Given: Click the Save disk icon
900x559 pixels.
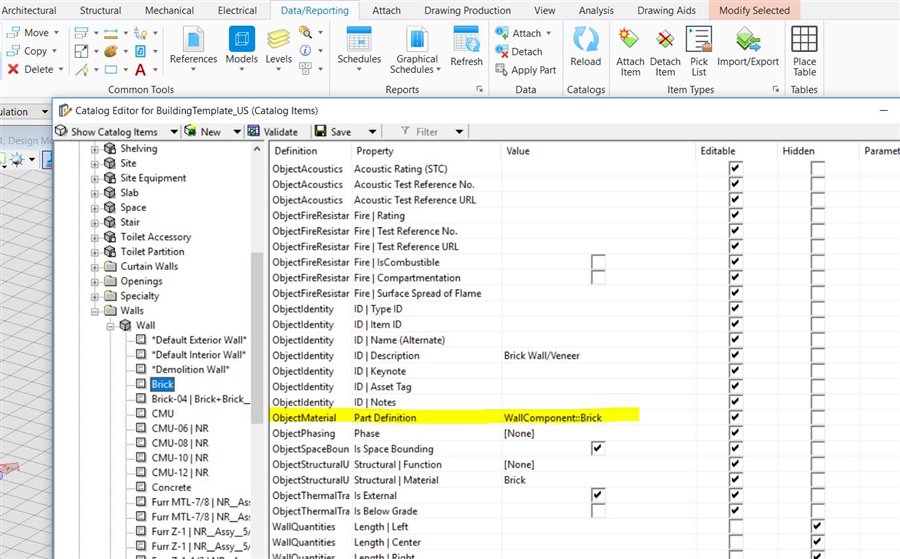Looking at the screenshot, I should pos(320,131).
